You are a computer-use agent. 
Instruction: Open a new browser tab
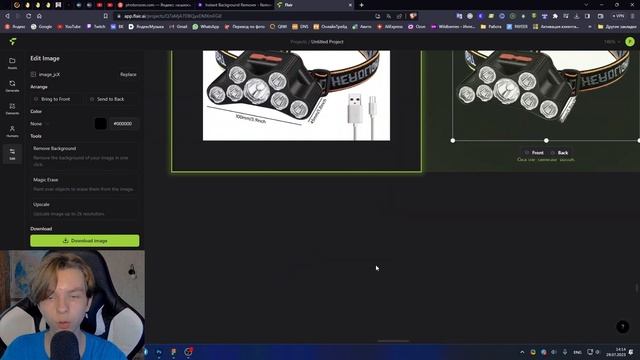361,5
